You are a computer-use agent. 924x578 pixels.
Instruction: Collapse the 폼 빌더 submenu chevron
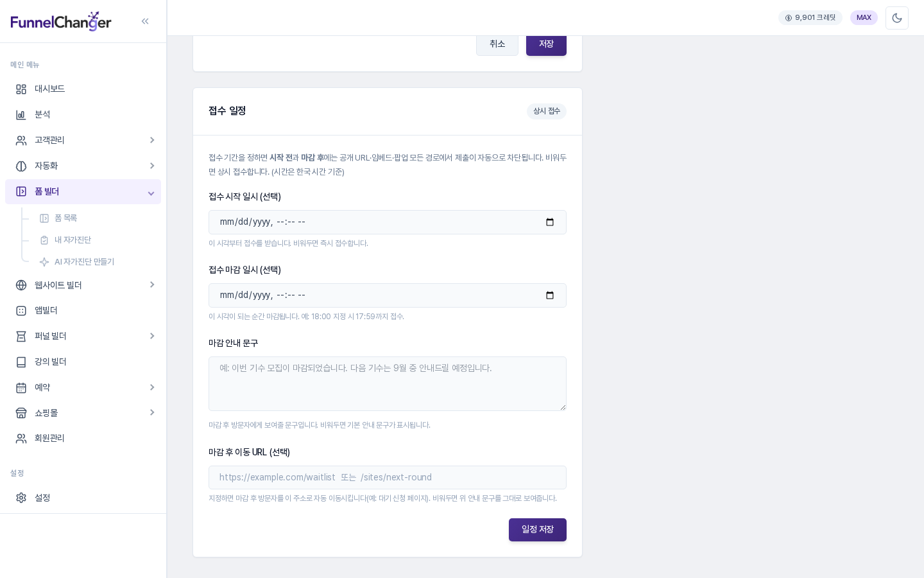pyautogui.click(x=151, y=193)
